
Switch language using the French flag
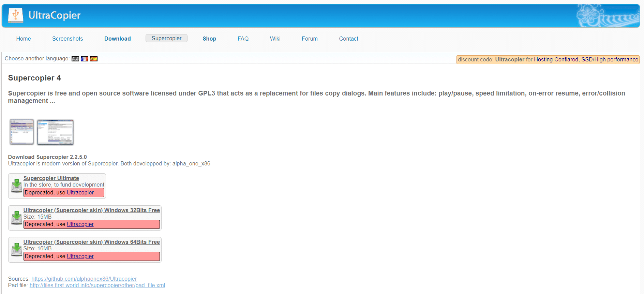point(85,59)
